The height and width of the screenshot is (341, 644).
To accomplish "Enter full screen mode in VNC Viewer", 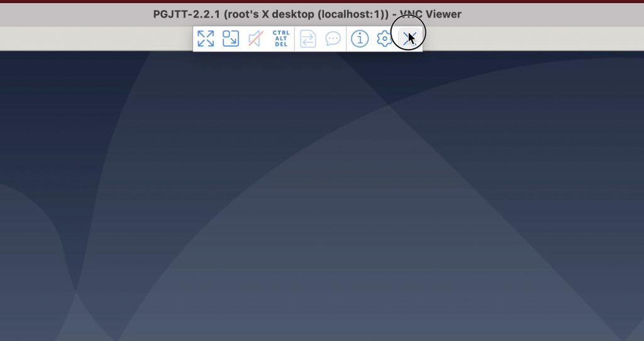I will pyautogui.click(x=206, y=38).
